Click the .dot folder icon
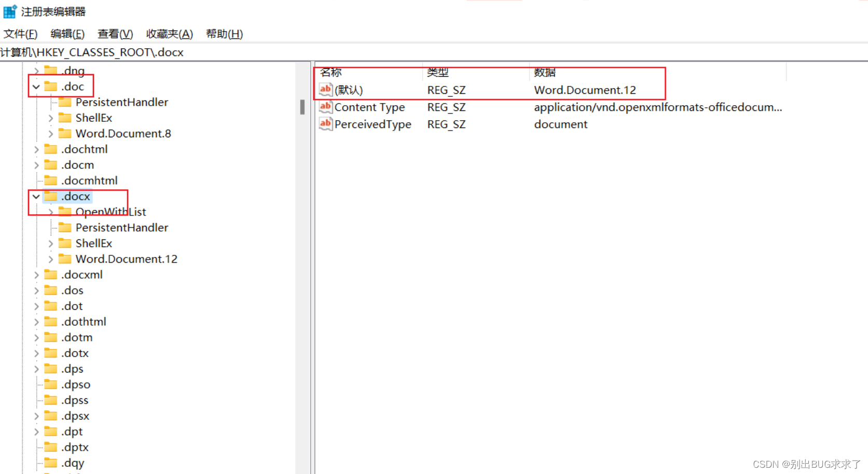The height and width of the screenshot is (474, 868). click(x=51, y=306)
